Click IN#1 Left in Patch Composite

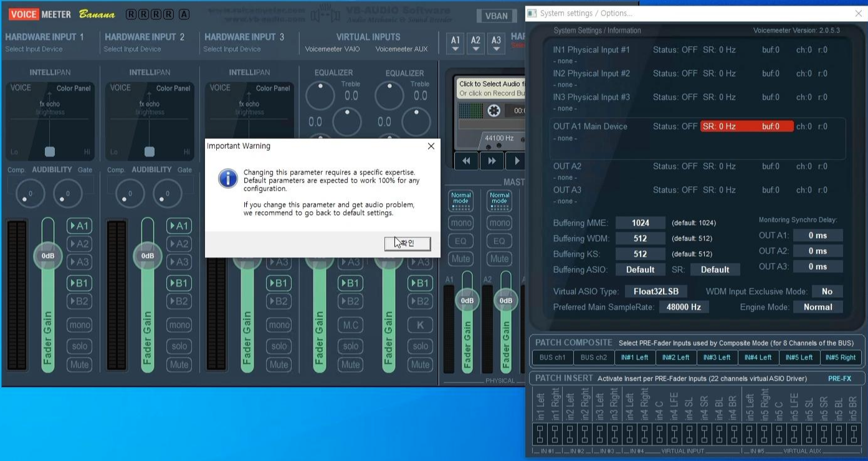pyautogui.click(x=634, y=358)
